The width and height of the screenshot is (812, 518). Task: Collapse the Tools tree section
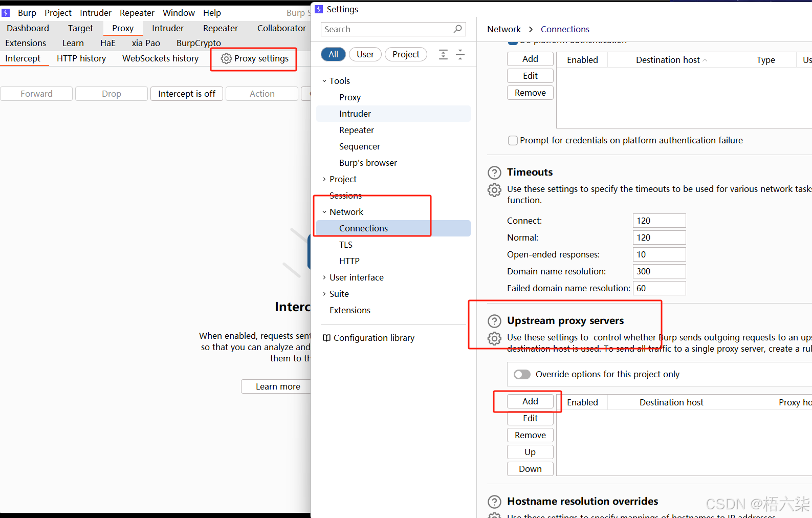(x=324, y=81)
